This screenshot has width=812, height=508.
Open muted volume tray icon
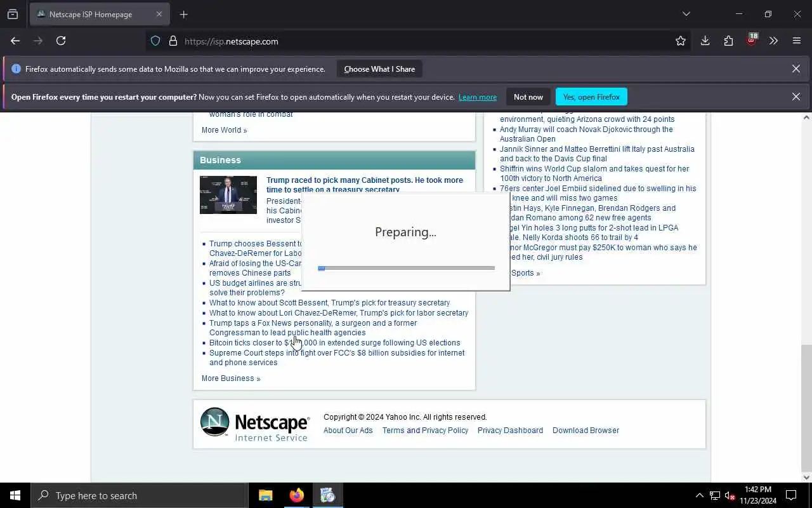click(730, 495)
